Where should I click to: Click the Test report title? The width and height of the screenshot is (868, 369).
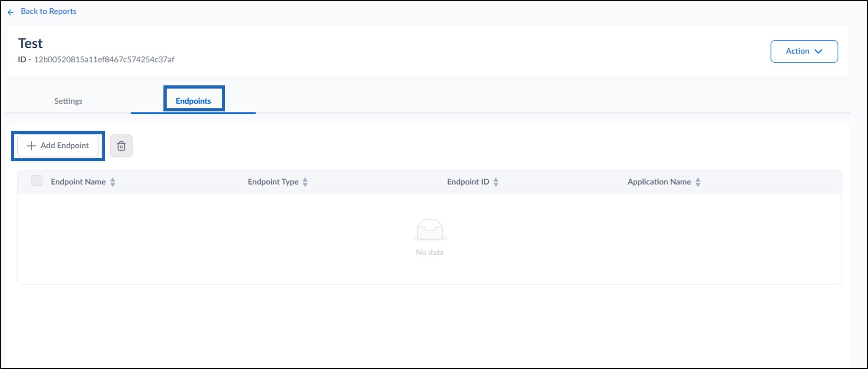(x=30, y=43)
